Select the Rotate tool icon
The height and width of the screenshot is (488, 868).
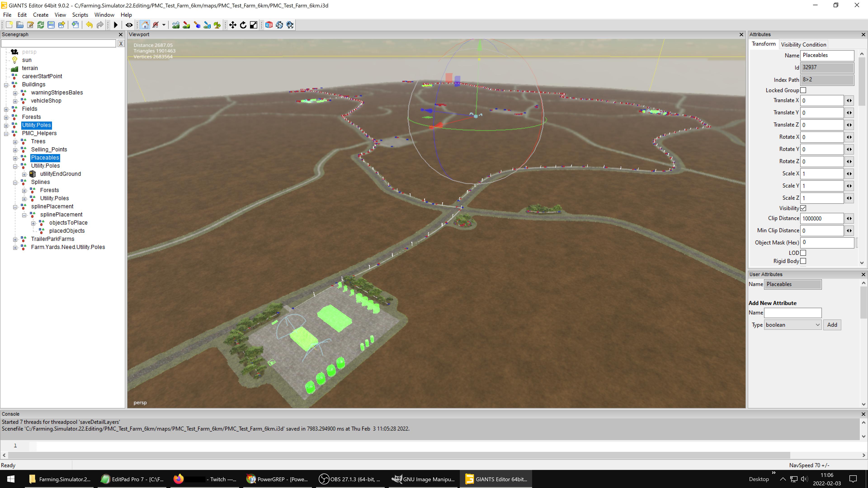click(x=243, y=25)
